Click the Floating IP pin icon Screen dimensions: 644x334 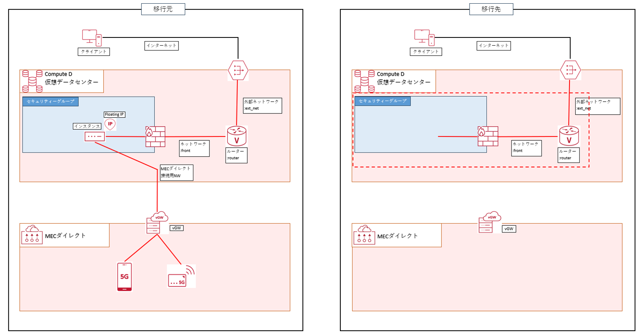(110, 124)
